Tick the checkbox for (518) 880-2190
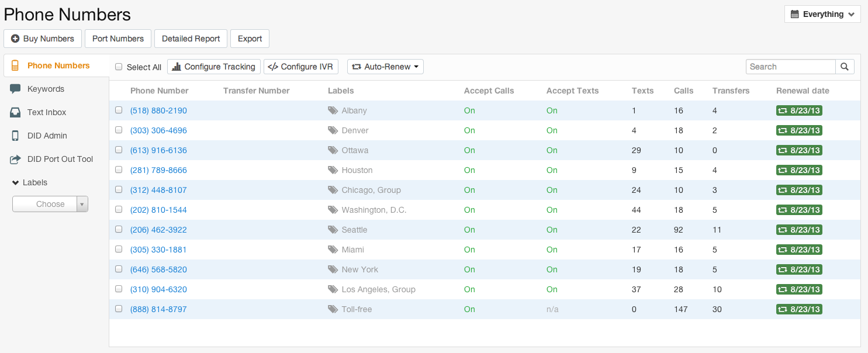 (119, 110)
